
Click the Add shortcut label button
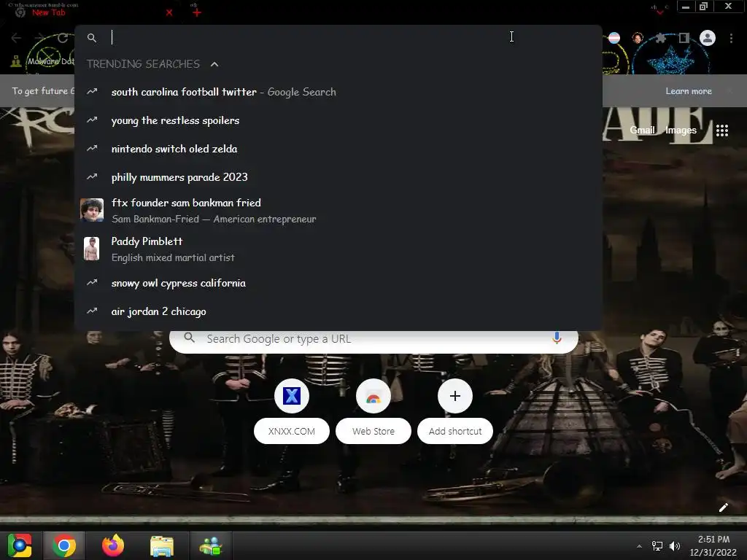(455, 431)
